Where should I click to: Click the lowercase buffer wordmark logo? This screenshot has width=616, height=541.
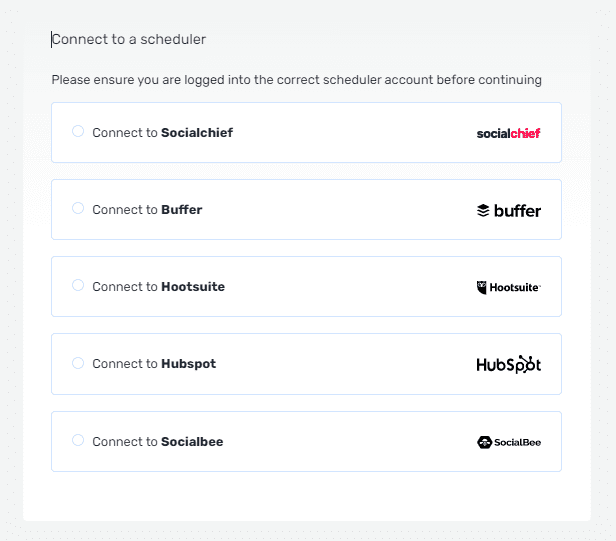pos(517,211)
